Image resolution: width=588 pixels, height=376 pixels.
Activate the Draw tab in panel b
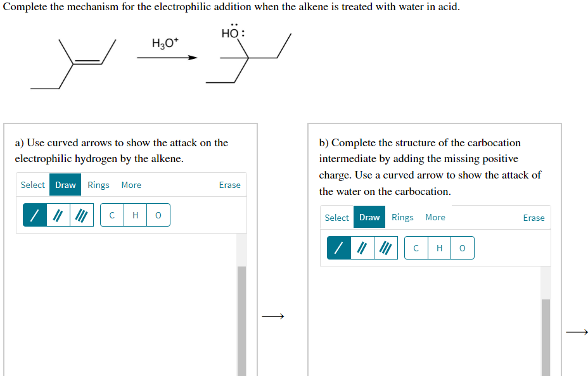point(369,217)
